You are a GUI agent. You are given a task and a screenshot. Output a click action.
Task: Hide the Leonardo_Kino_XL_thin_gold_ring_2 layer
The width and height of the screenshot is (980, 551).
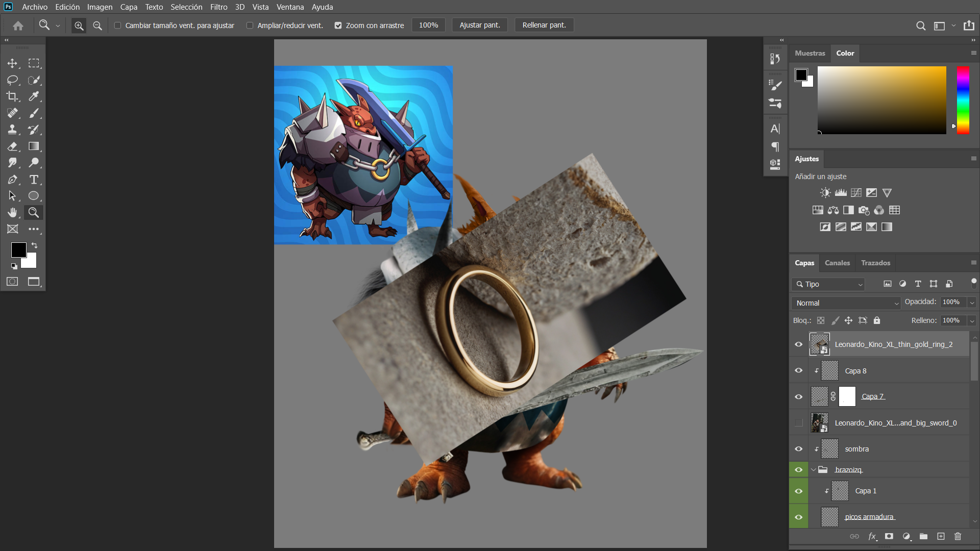click(x=799, y=344)
